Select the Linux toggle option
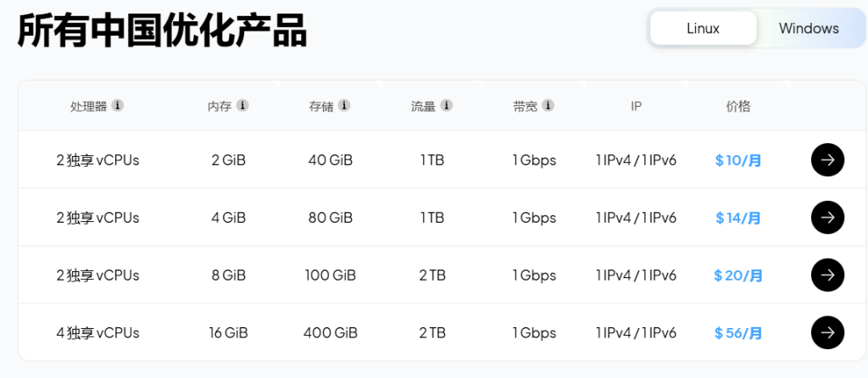868x378 pixels. (x=703, y=28)
